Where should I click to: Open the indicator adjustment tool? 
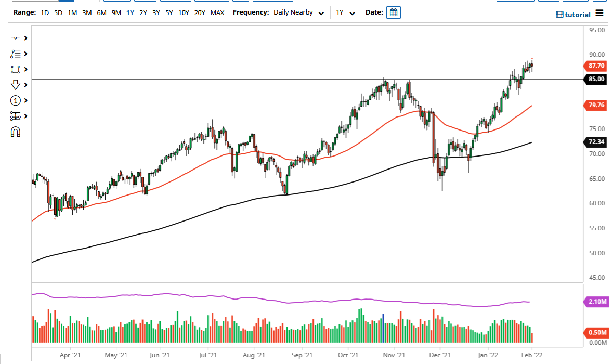click(x=16, y=116)
